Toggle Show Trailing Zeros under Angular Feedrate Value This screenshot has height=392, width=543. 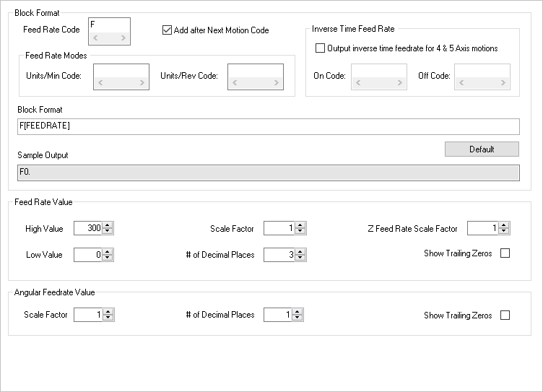click(x=505, y=315)
